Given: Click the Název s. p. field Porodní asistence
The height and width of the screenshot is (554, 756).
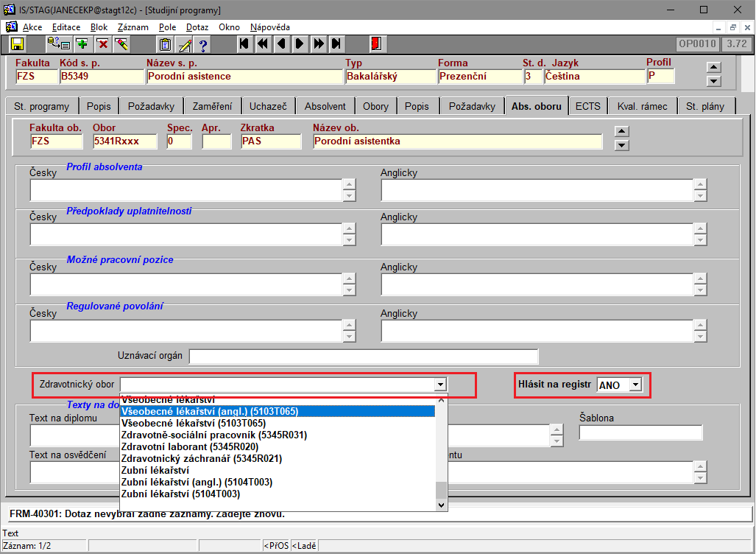Looking at the screenshot, I should [x=245, y=76].
